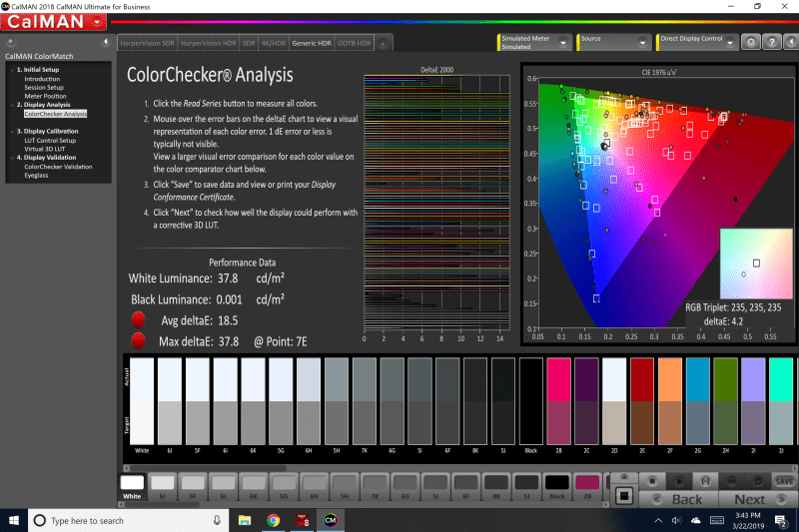799x532 pixels.
Task: Open Windows Start menu
Action: point(14,520)
